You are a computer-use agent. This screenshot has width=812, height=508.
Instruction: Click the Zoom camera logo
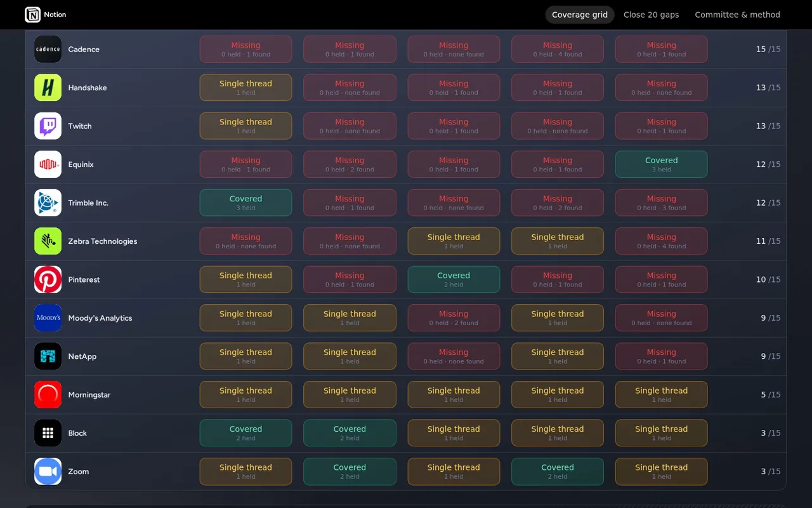(x=48, y=472)
